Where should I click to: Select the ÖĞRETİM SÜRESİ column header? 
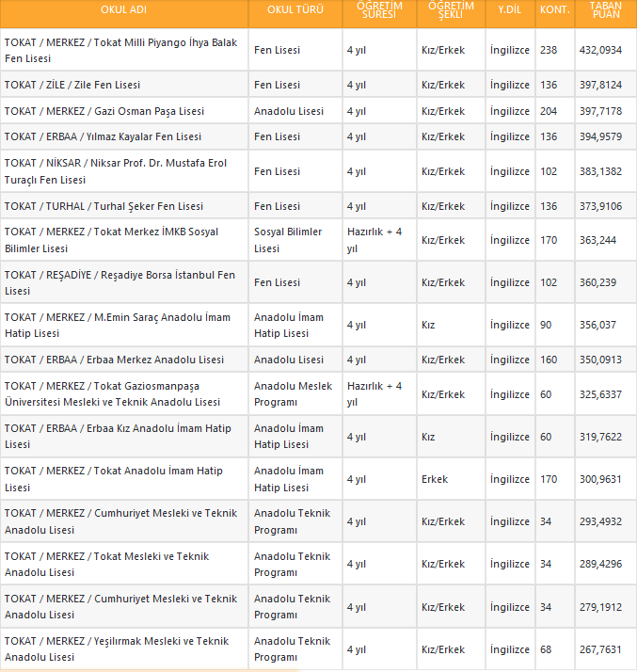click(379, 10)
